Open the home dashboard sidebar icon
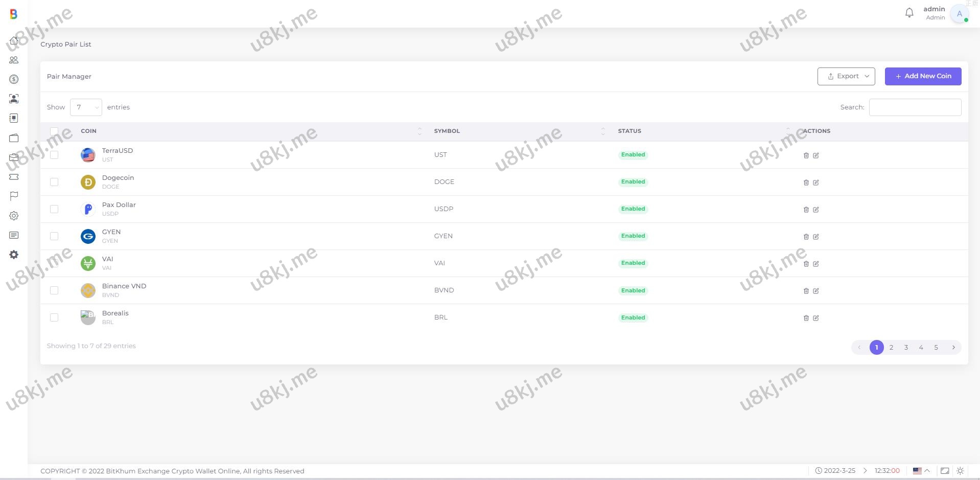The width and height of the screenshot is (980, 480). (14, 40)
